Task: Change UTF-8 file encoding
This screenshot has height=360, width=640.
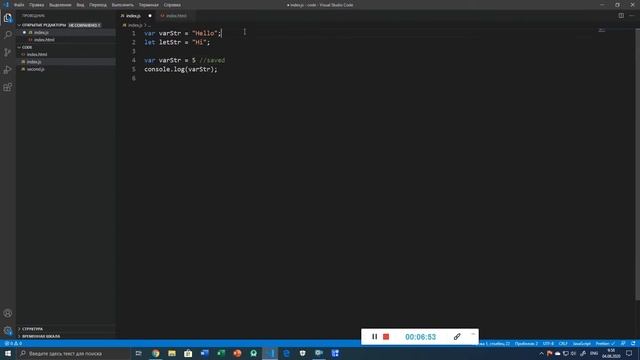Action: tap(548, 344)
